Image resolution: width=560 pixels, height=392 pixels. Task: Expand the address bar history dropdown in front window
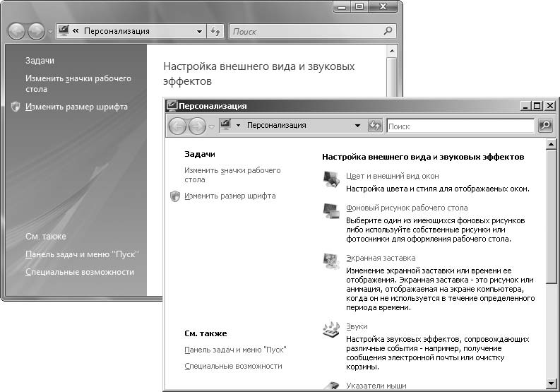click(x=357, y=126)
